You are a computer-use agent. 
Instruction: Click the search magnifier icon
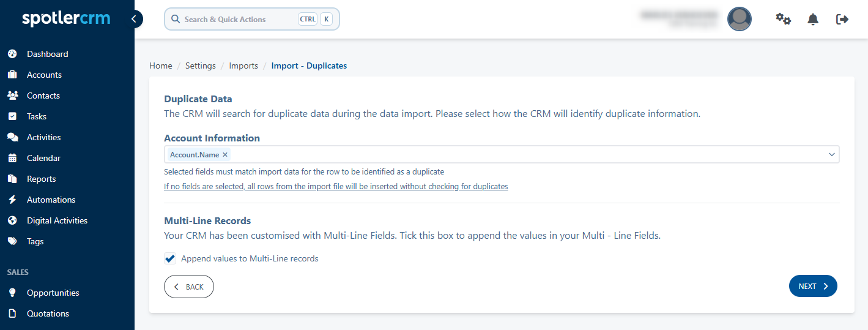[x=176, y=19]
